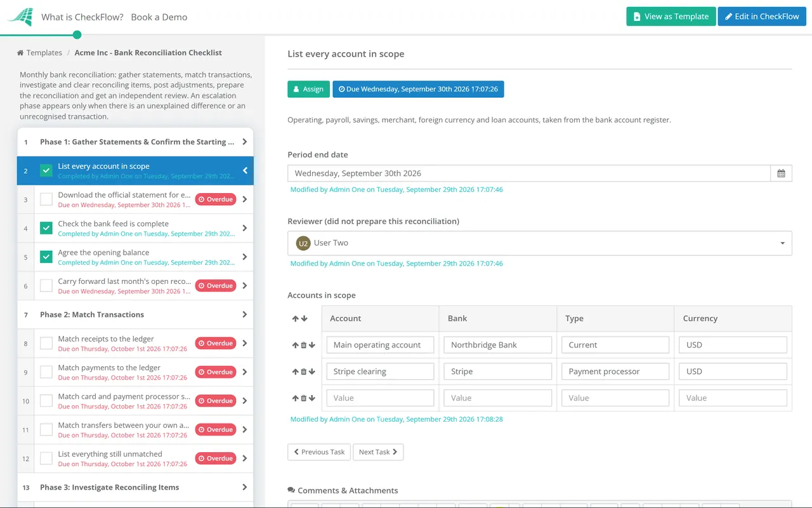Check Download the official statement task
The image size is (812, 508).
[x=46, y=199]
